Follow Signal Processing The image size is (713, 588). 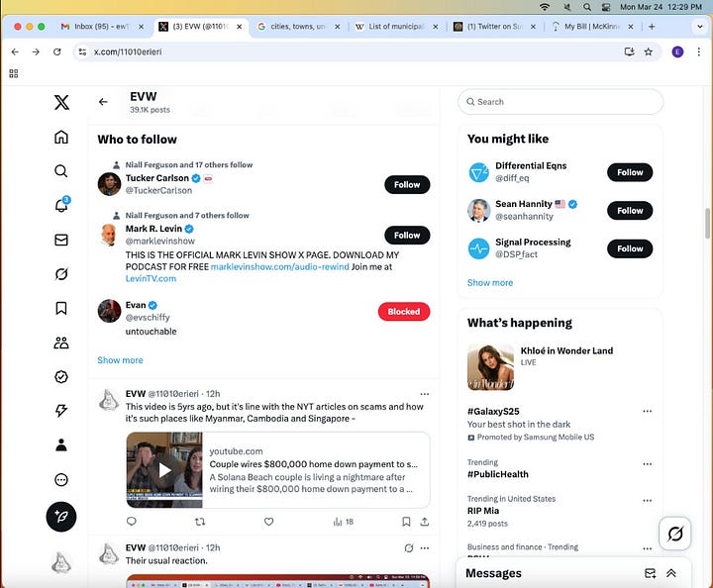pos(630,248)
